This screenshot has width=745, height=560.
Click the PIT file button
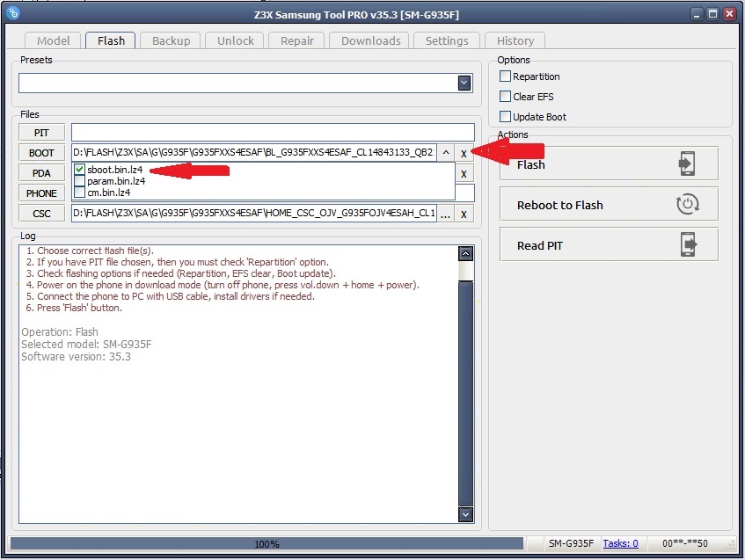point(42,133)
